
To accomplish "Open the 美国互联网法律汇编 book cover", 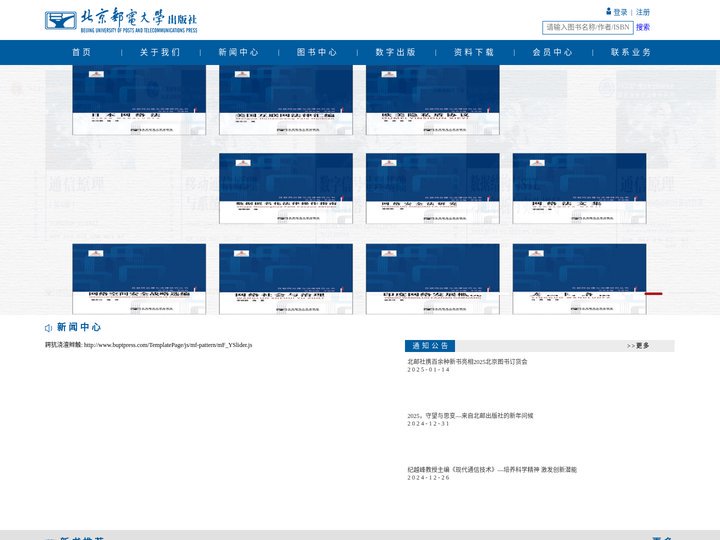I will 286,100.
